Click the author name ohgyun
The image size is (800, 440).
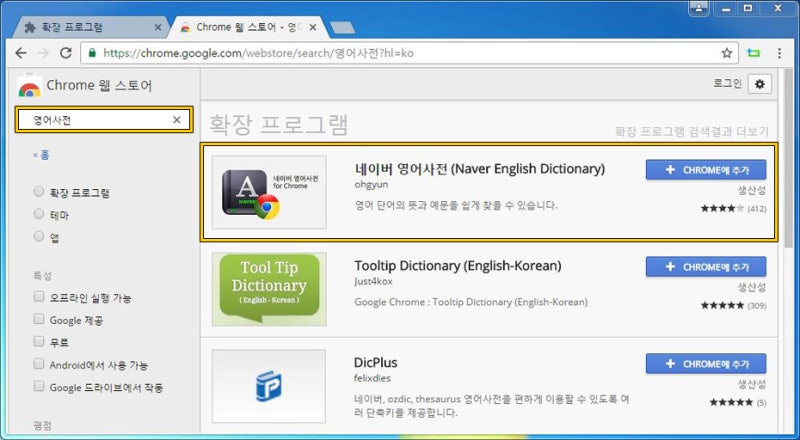(371, 184)
